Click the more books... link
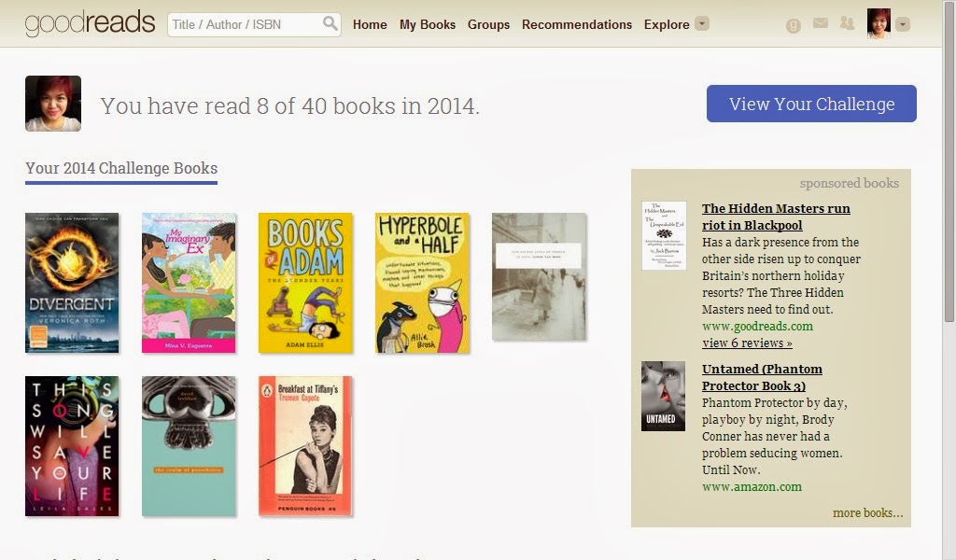The height and width of the screenshot is (560, 956). click(x=867, y=513)
